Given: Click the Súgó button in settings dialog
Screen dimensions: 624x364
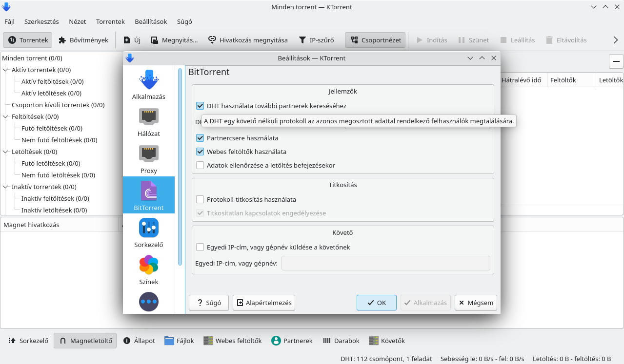Looking at the screenshot, I should [x=209, y=303].
